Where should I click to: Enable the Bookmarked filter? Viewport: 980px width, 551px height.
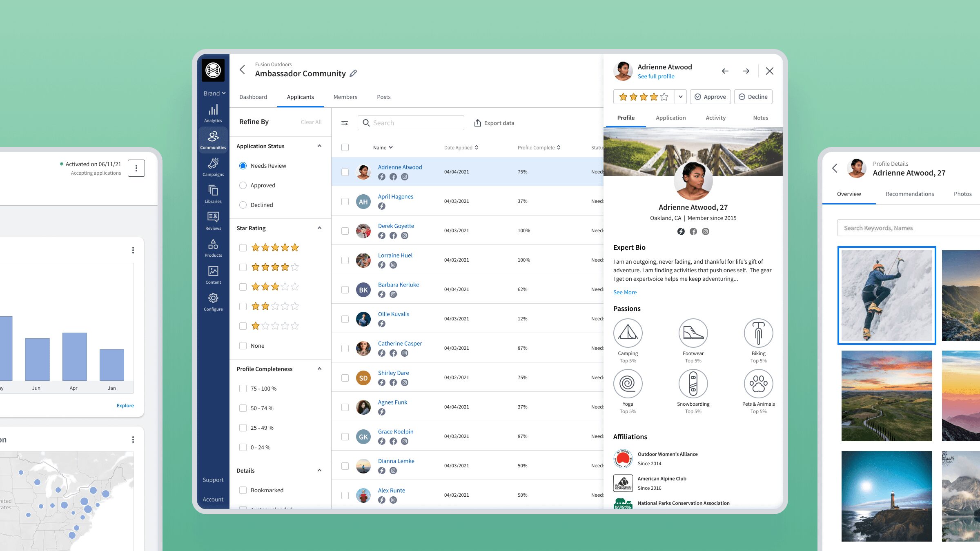coord(243,490)
